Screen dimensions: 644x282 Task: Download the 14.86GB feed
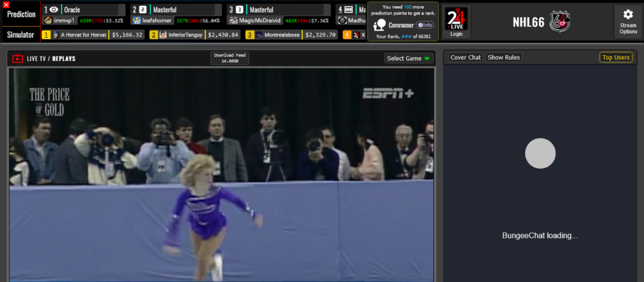[x=230, y=58]
